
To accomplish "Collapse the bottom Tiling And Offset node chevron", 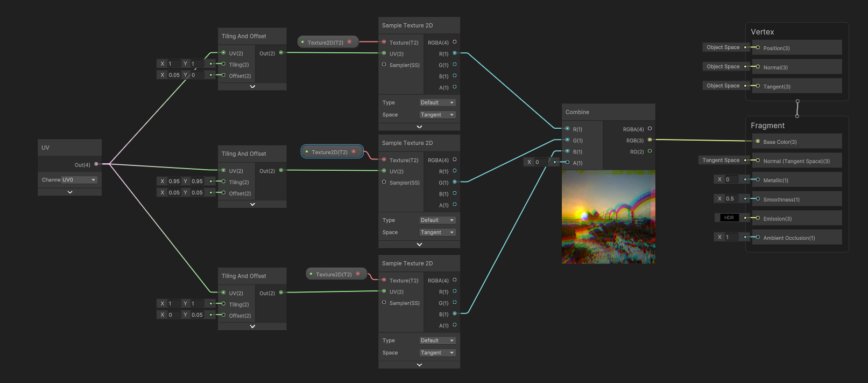I will (252, 326).
